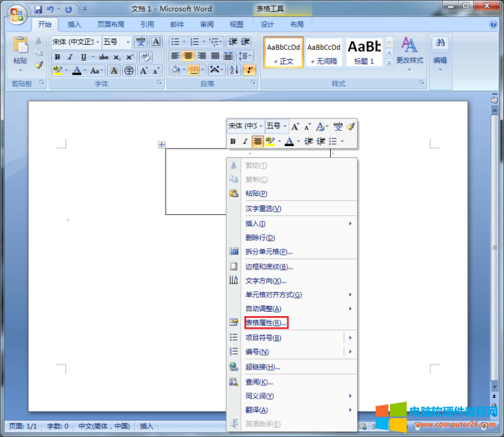Click the Increase Indent icon in the ribbon paragraph group
Image resolution: width=504 pixels, height=437 pixels.
pos(244,42)
